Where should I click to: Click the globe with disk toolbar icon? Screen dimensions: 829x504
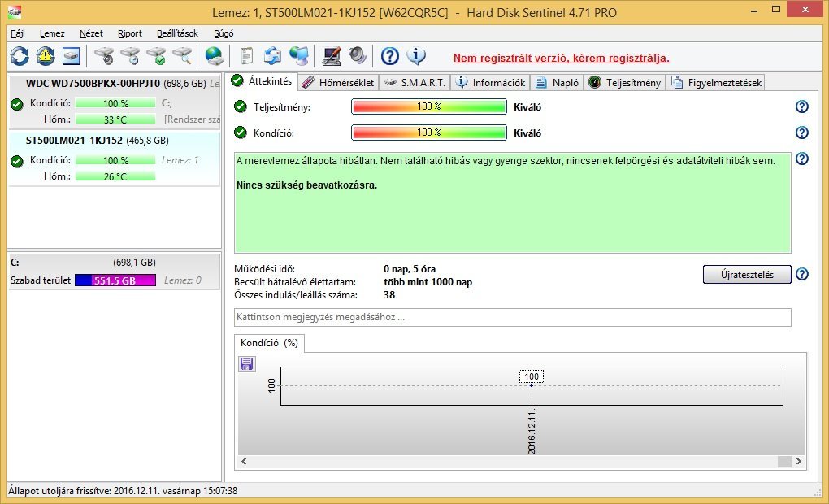point(214,56)
